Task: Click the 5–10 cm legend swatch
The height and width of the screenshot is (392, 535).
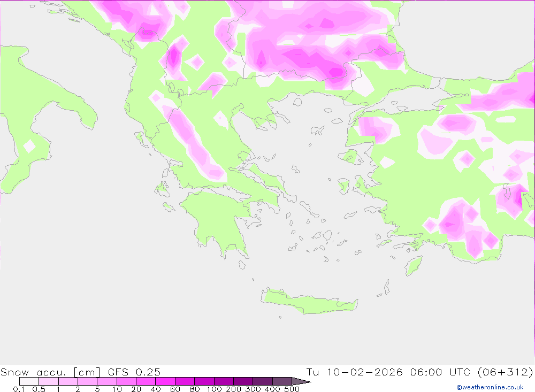Action: coord(107,381)
